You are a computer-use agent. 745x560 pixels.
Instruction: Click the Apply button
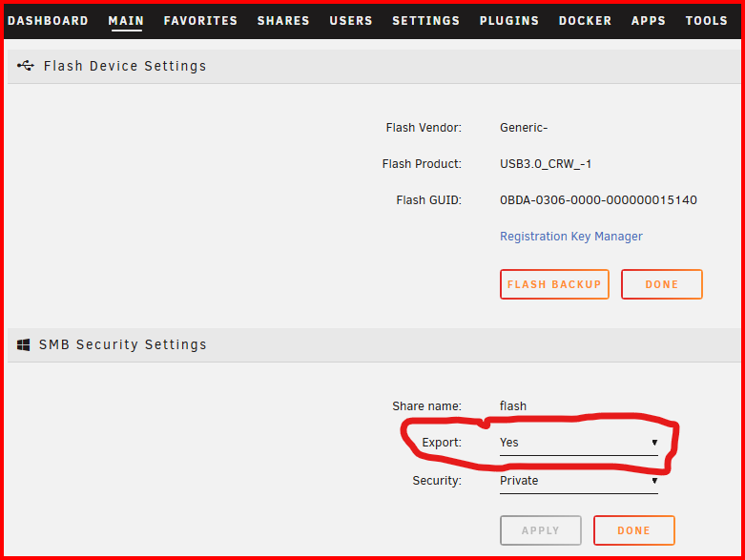pos(541,530)
